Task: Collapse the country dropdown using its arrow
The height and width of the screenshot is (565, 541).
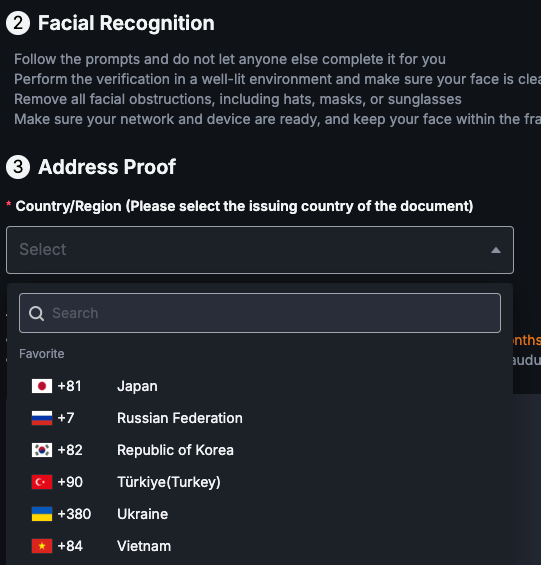Action: 496,250
